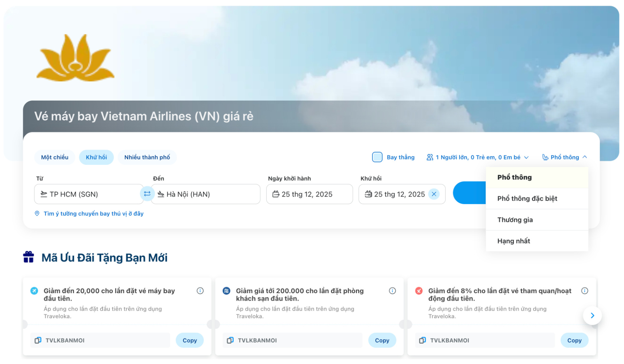The width and height of the screenshot is (624, 364).
Task: Select Nhiều thành phố trip type
Action: point(147,157)
